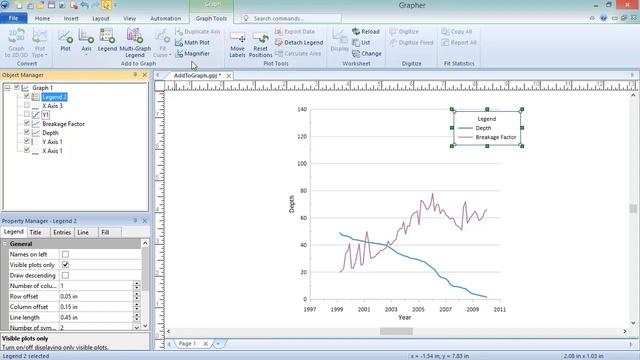The image size is (640, 360).
Task: Click the horizontal scrollbar thumb
Action: 396,331
